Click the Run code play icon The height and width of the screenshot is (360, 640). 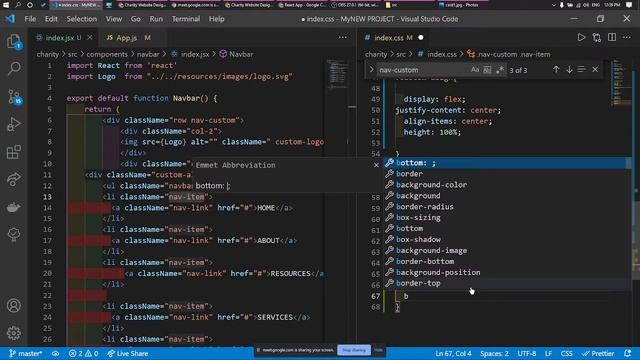581,38
